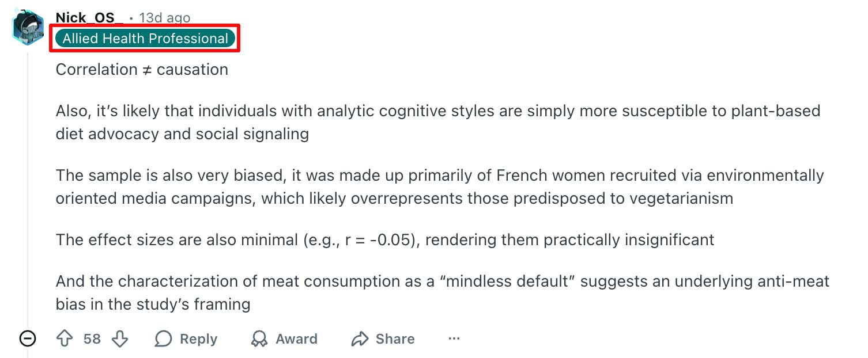Upvote Nick_OS_'s comment
The image size is (868, 358).
65,339
